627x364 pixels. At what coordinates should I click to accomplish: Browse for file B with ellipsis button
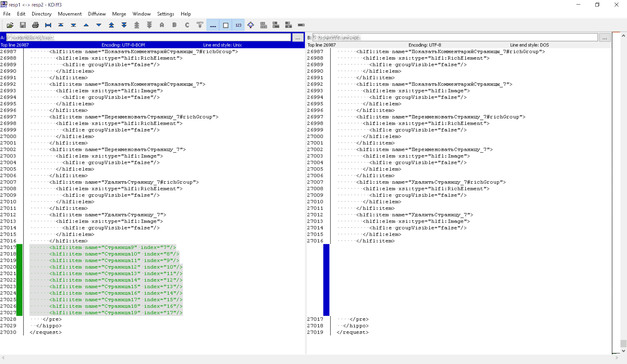tap(605, 38)
